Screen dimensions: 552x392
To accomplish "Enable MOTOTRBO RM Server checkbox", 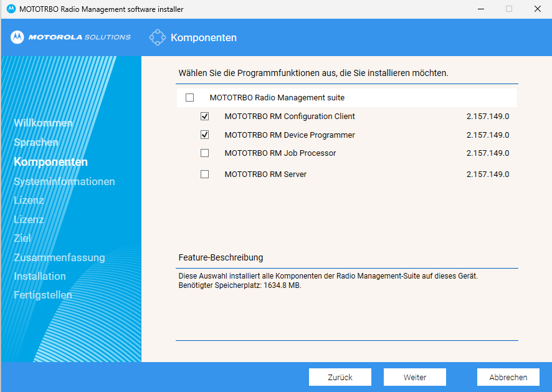I will click(204, 174).
